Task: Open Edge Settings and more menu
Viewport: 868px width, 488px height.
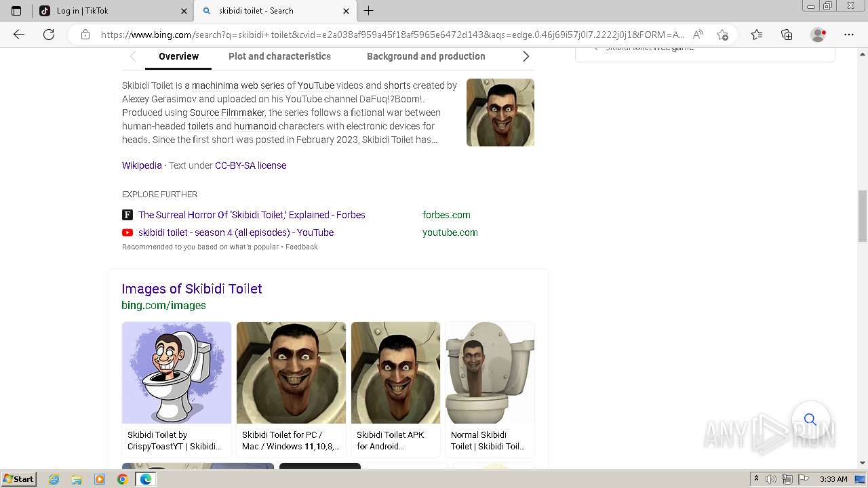Action: point(849,35)
